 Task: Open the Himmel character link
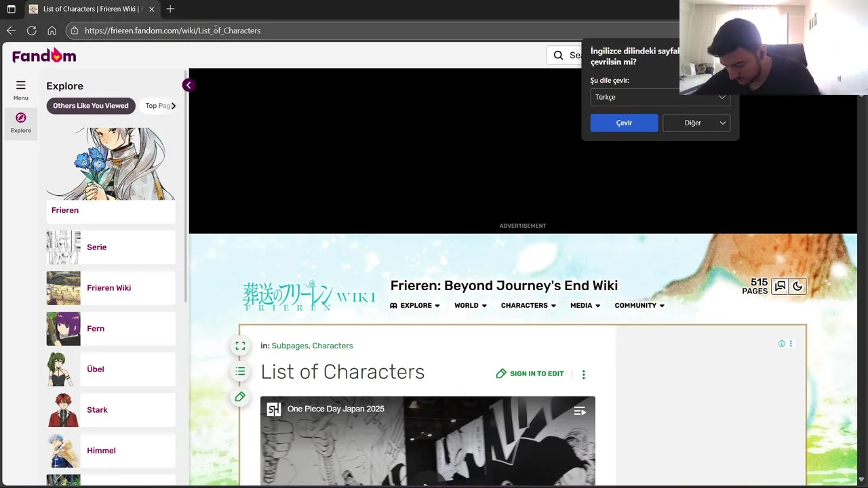pyautogui.click(x=101, y=451)
